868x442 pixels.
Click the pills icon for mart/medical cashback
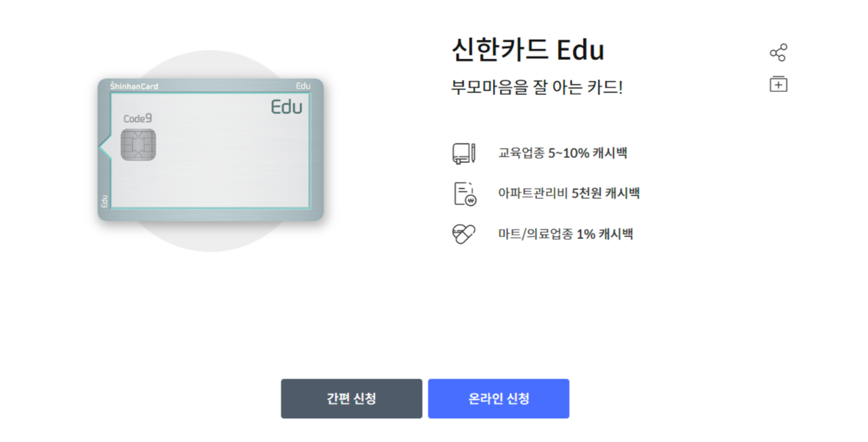[463, 232]
